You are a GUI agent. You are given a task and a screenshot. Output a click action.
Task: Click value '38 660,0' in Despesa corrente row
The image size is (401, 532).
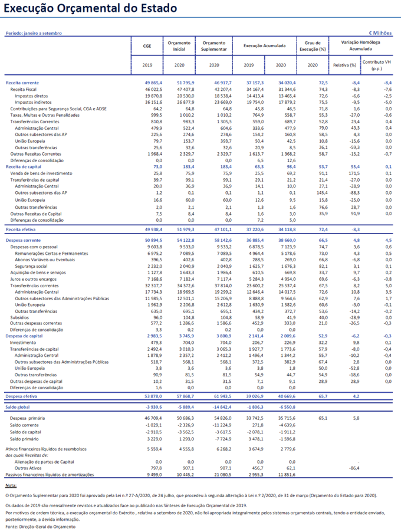(287, 240)
